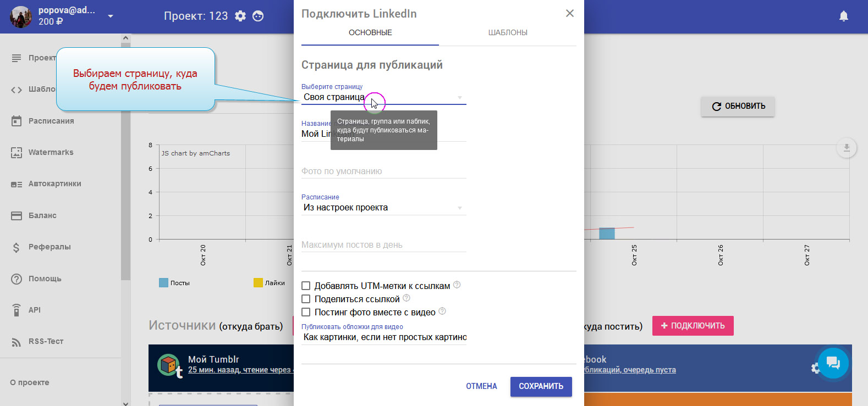Click the project settings gear icon
Viewport: 868px width, 406px height.
pyautogui.click(x=240, y=16)
